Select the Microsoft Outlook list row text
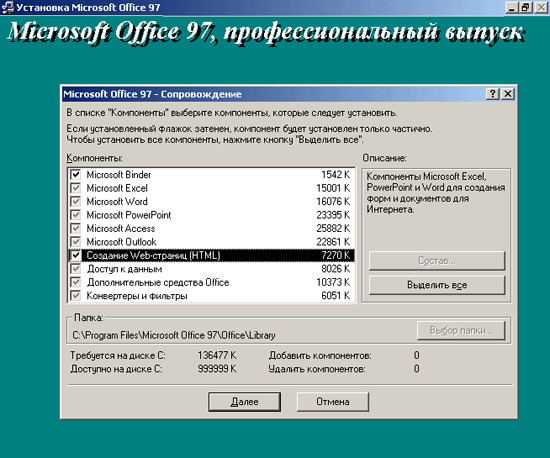550x458 pixels. [121, 242]
